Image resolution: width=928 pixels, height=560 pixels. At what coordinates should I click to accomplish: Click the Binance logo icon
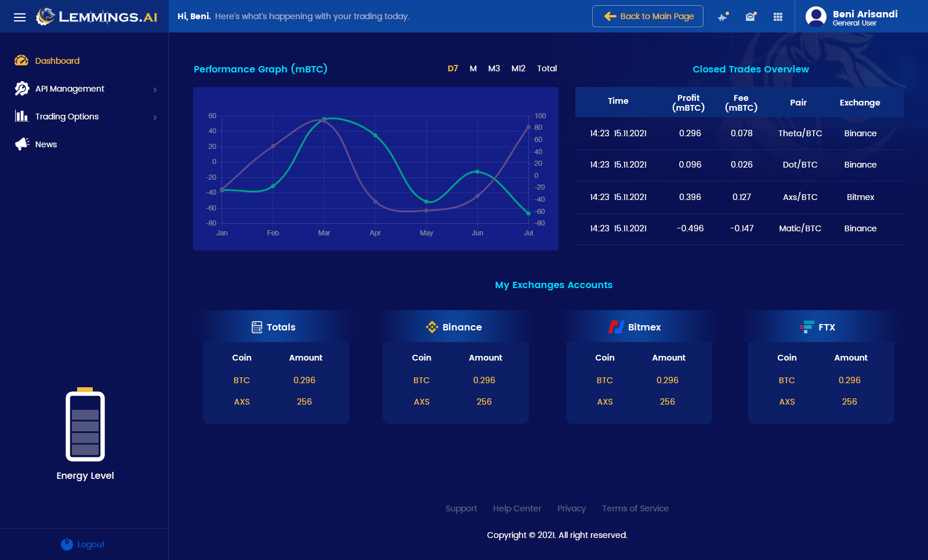click(x=432, y=327)
